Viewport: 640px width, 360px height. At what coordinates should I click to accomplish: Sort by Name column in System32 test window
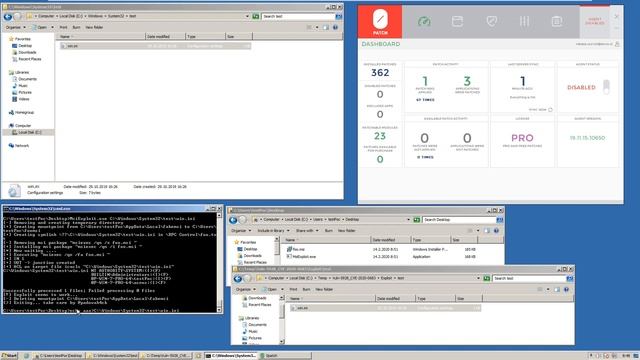(101, 37)
